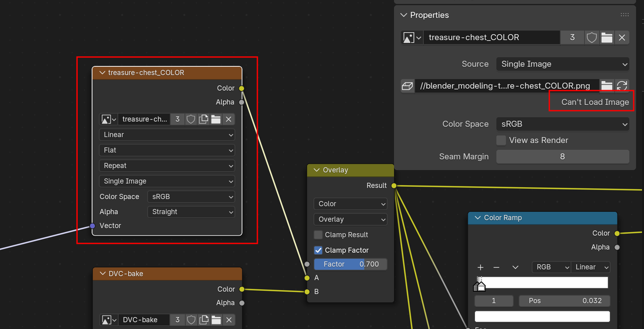This screenshot has height=329, width=644.
Task: Unlink image on the DVC-bake node
Action: click(x=228, y=320)
